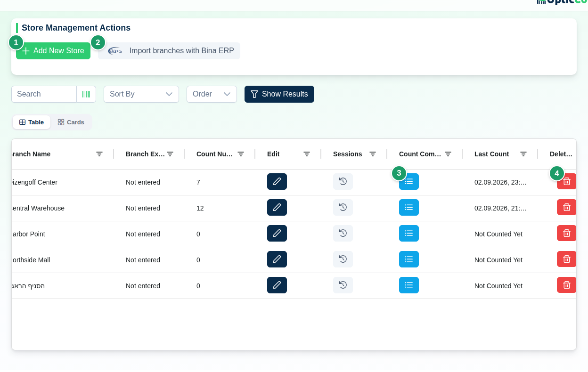Open count comparison list for Harbor Point
Viewport: 588px width, 372px height.
pos(409,233)
